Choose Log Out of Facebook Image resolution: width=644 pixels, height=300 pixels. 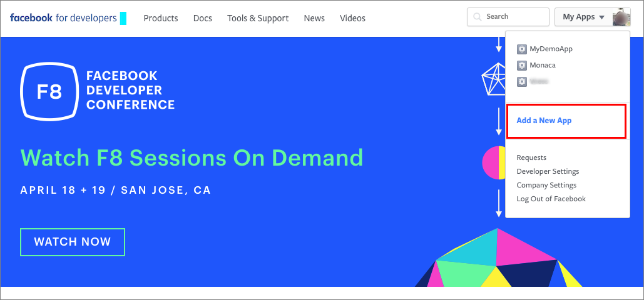551,199
